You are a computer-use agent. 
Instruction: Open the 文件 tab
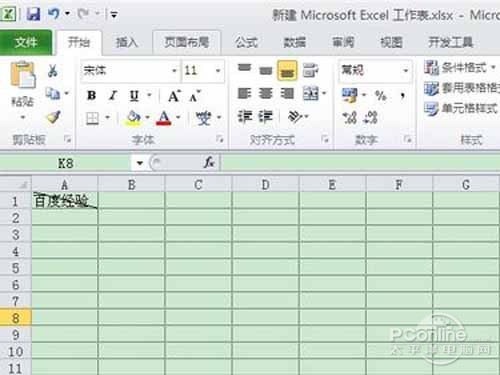click(x=26, y=42)
